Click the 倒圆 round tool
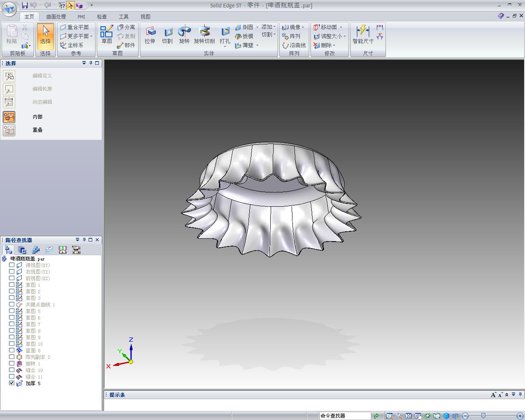This screenshot has width=525, height=420. tap(244, 27)
